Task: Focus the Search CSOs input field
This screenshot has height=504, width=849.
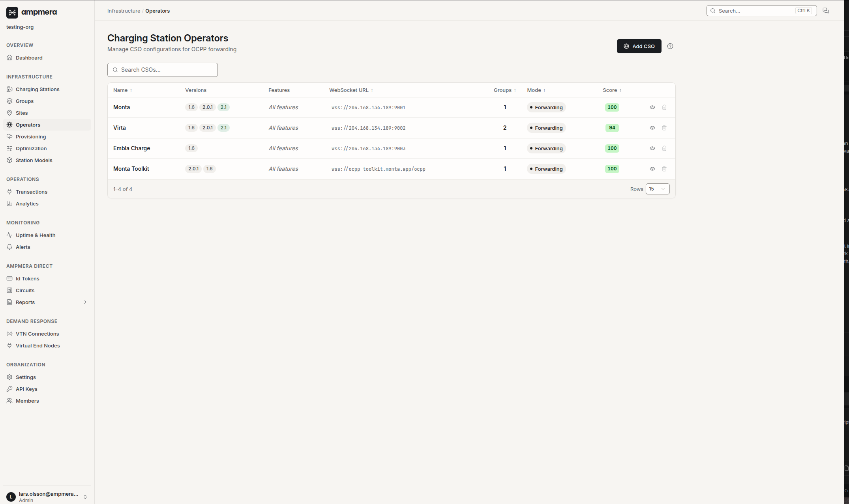Action: (163, 70)
